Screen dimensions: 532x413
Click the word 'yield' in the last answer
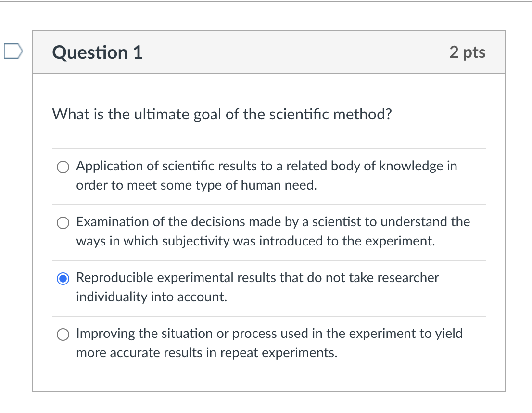tap(448, 334)
